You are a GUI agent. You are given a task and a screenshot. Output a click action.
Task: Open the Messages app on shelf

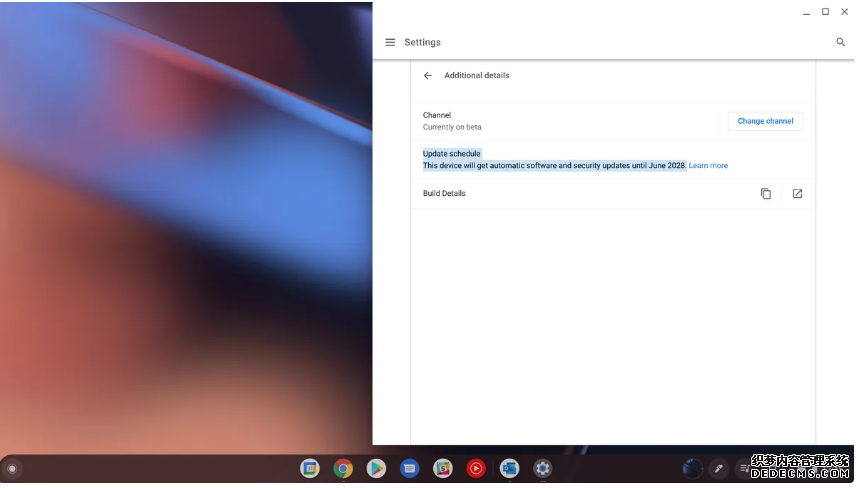pos(409,469)
